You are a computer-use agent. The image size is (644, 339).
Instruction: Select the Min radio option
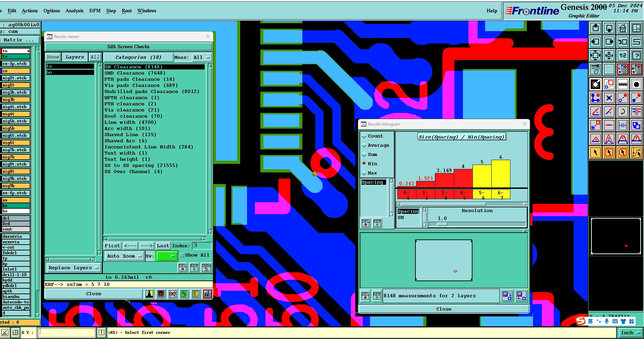pos(364,164)
